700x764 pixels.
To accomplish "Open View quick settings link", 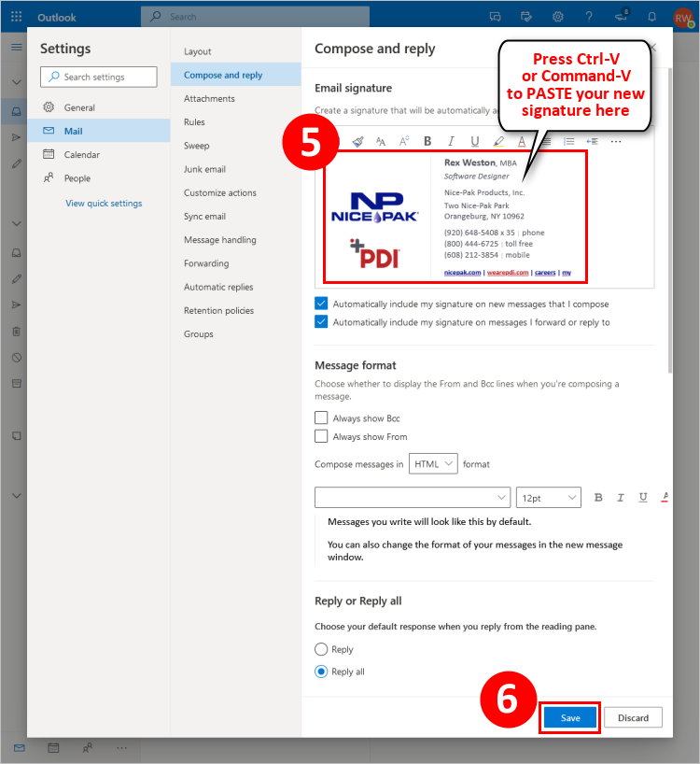I will click(104, 204).
